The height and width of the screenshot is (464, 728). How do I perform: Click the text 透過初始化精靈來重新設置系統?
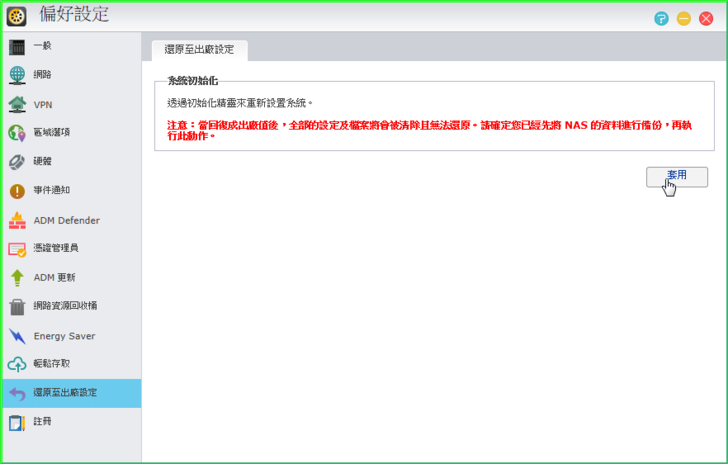240,103
